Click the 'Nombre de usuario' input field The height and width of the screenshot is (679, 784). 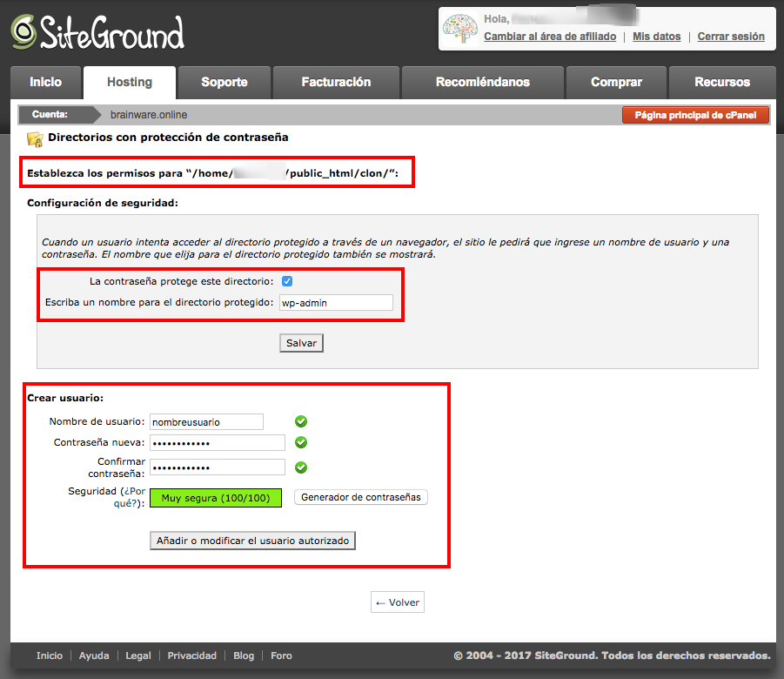pyautogui.click(x=206, y=422)
